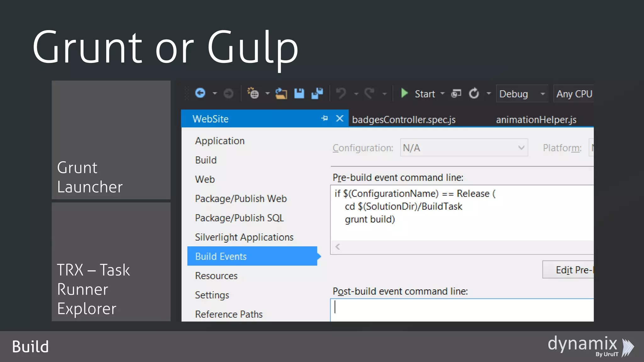Open the dropdown beside the Refresh icon
This screenshot has height=362, width=644.
489,94
